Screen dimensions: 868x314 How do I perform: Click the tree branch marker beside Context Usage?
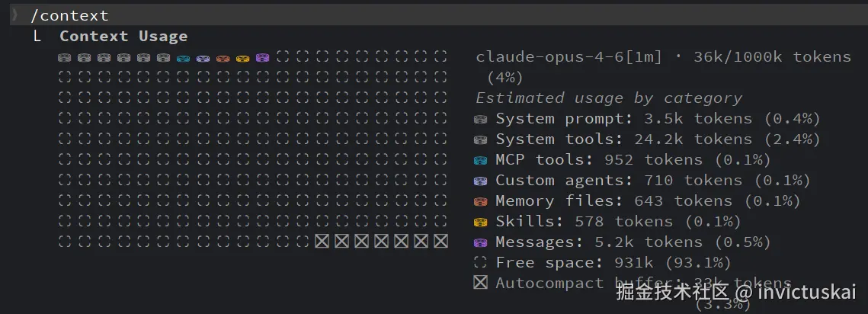[37, 37]
